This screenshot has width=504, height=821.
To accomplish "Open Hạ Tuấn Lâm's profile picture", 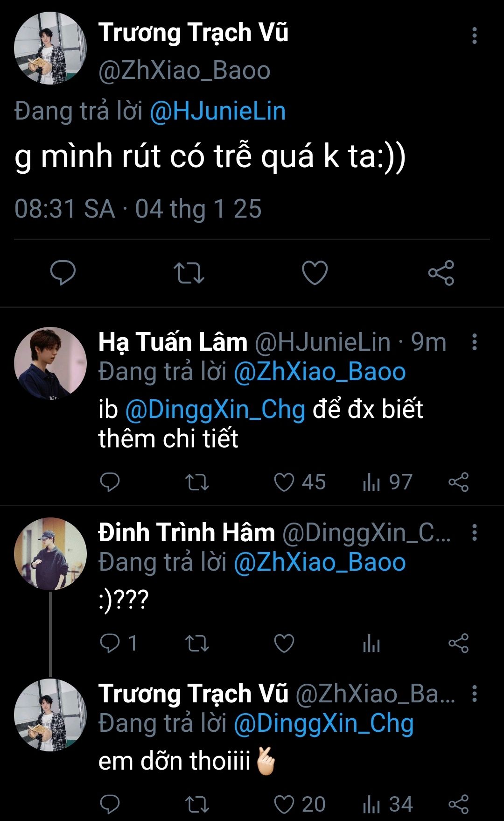I will 50,363.
